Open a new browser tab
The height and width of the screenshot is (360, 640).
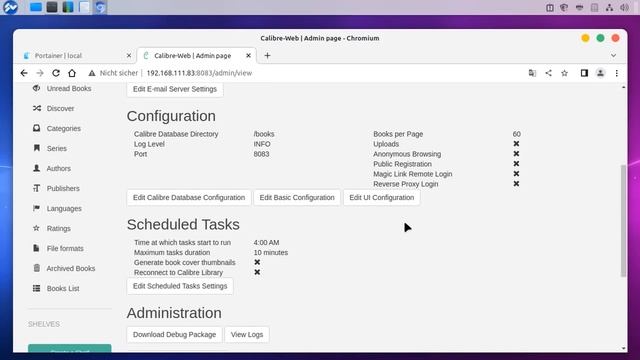point(267,56)
